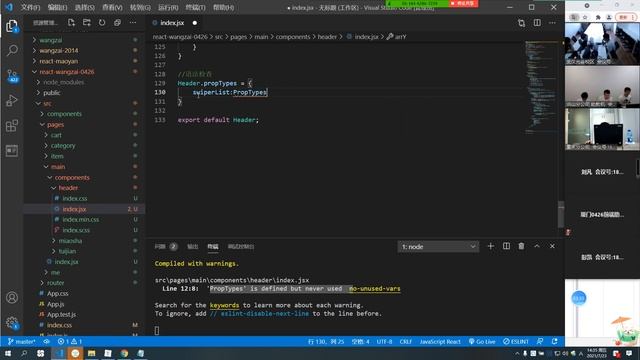Collapse the pages folder
This screenshot has height=360, width=640.
tap(55, 124)
